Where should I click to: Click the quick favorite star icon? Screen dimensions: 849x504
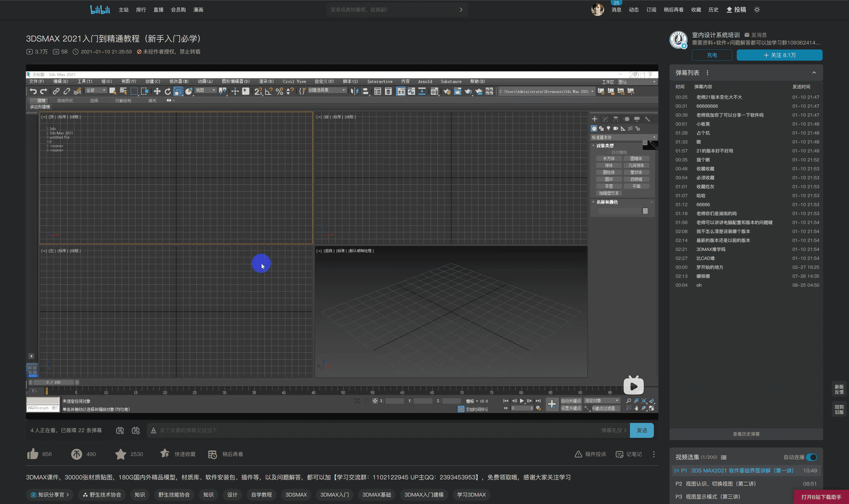pyautogui.click(x=165, y=454)
